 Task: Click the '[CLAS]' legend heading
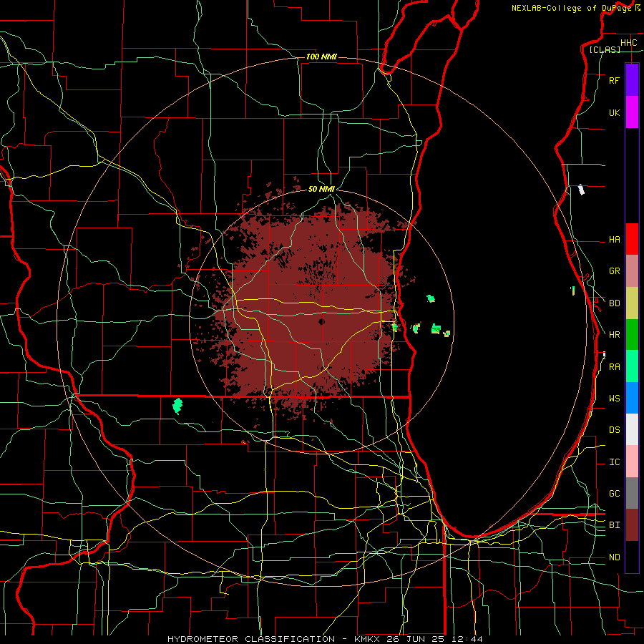click(605, 49)
